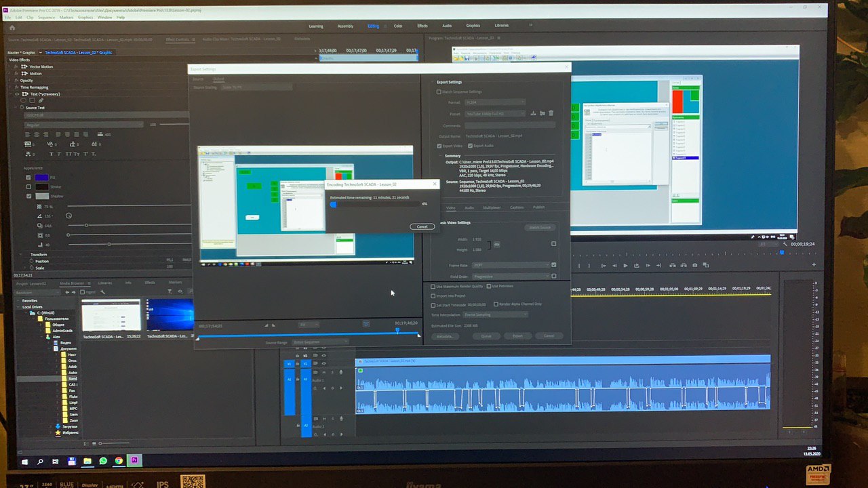Open WhatsApp from the taskbar
Image resolution: width=868 pixels, height=488 pixels.
(x=103, y=461)
